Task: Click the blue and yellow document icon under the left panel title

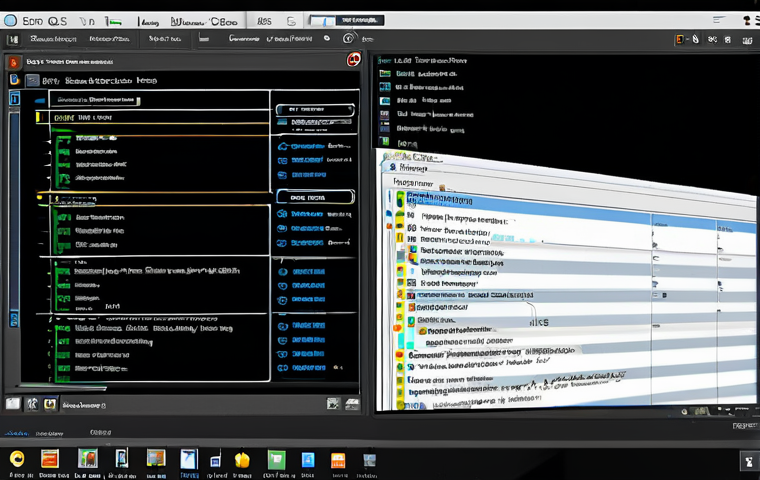Action: point(14,80)
